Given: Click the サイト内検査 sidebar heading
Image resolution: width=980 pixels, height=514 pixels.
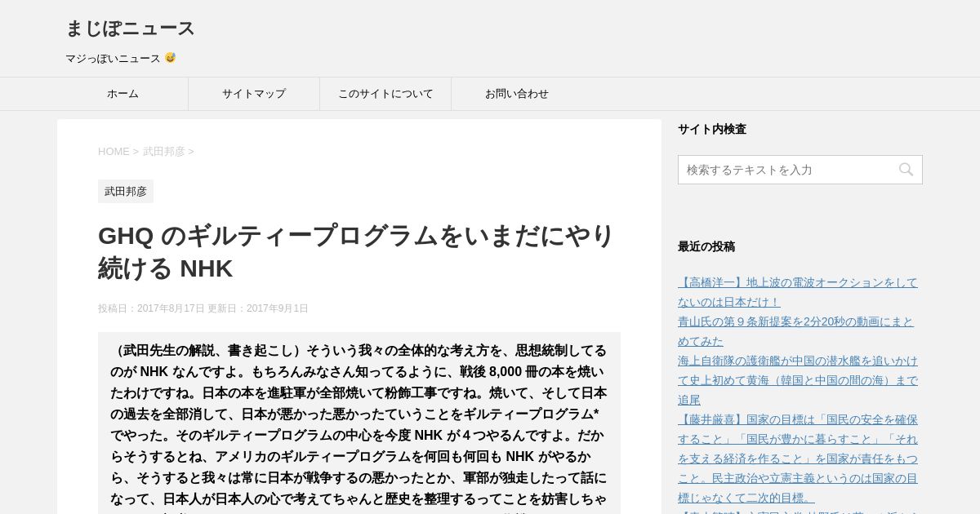Looking at the screenshot, I should pos(712,129).
